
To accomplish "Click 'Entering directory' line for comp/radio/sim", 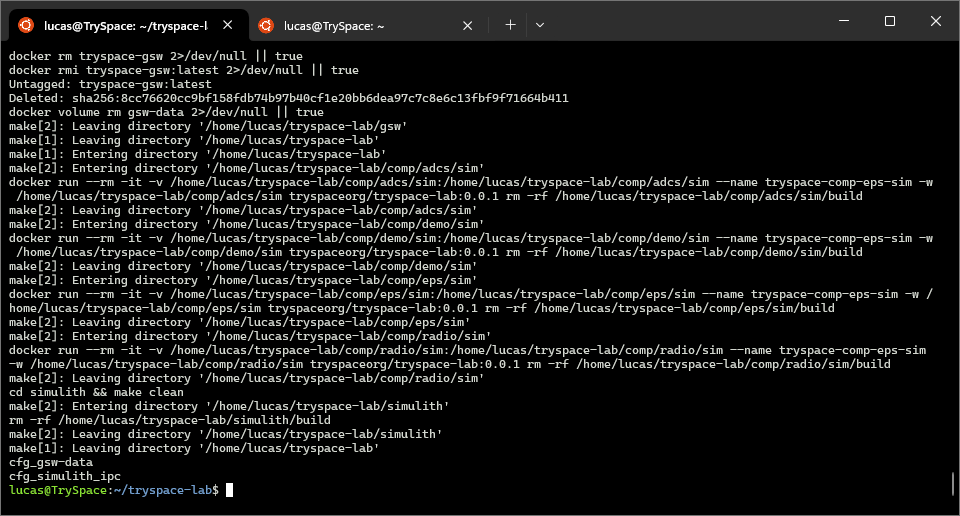I will coord(250,337).
